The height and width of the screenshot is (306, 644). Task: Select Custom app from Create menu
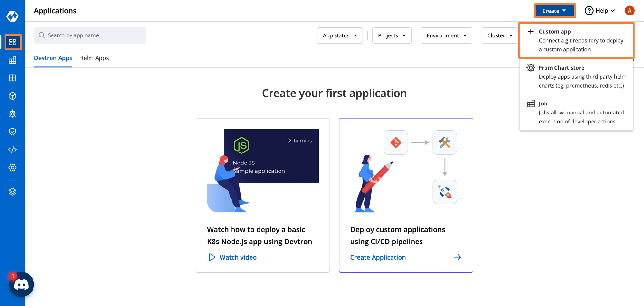(x=576, y=40)
